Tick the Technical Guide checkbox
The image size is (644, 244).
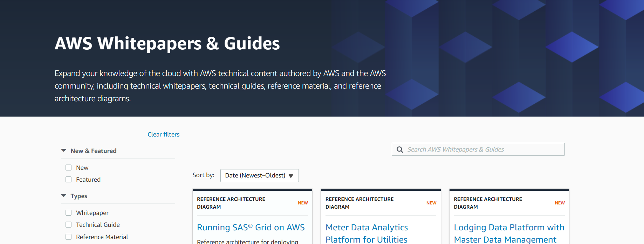point(69,225)
